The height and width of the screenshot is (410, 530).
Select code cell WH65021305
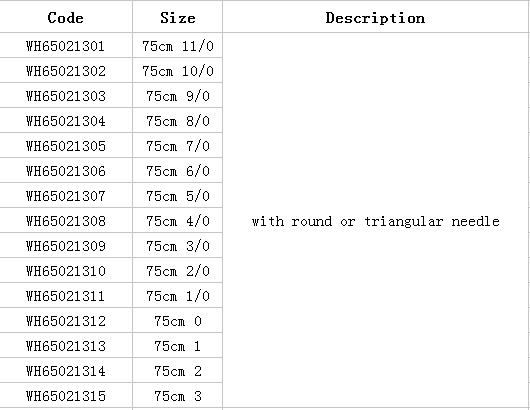pyautogui.click(x=66, y=146)
